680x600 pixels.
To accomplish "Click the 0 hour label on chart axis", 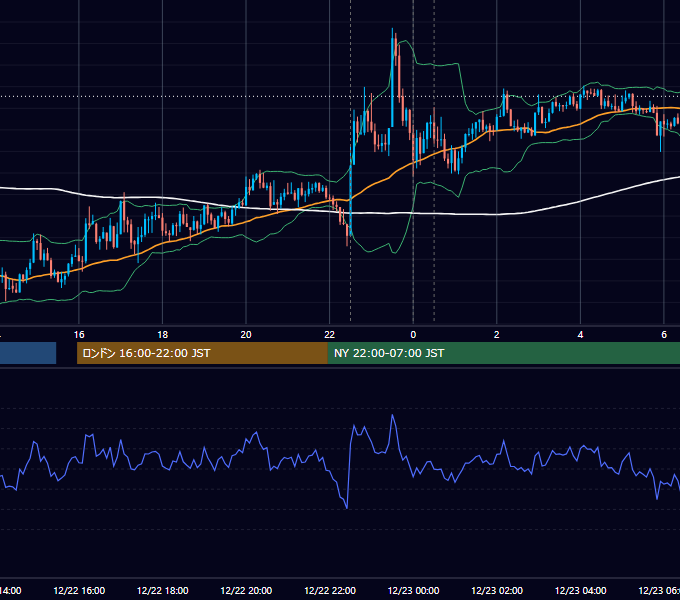I will click(413, 334).
